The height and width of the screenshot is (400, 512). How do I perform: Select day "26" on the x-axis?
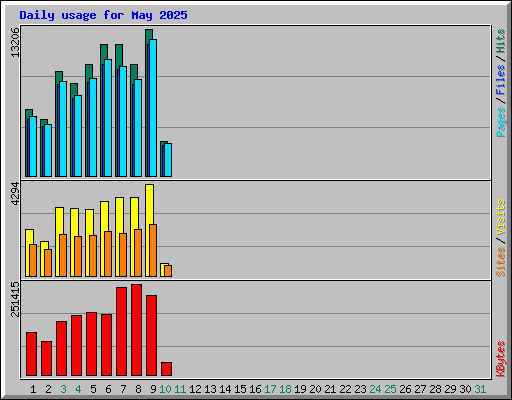405,389
